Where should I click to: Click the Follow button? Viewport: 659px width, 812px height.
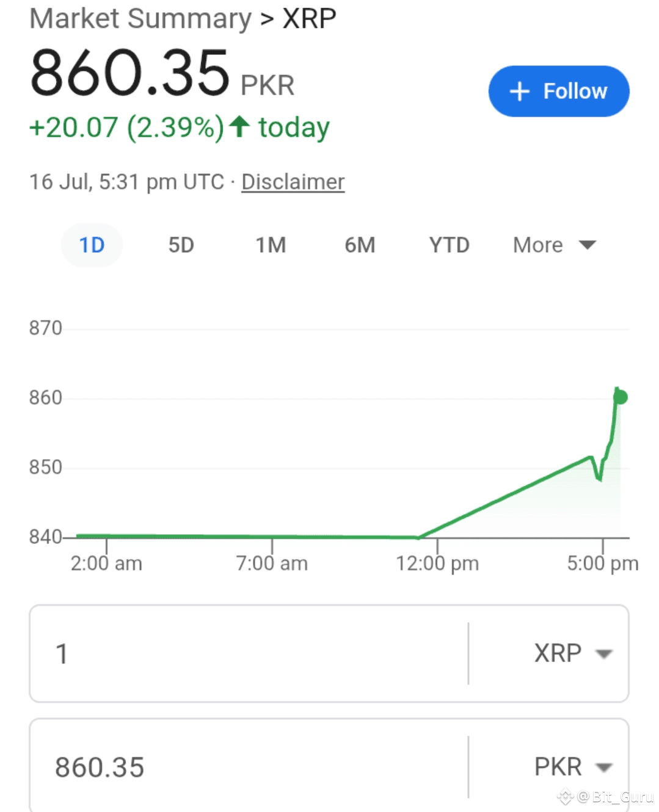pos(558,92)
